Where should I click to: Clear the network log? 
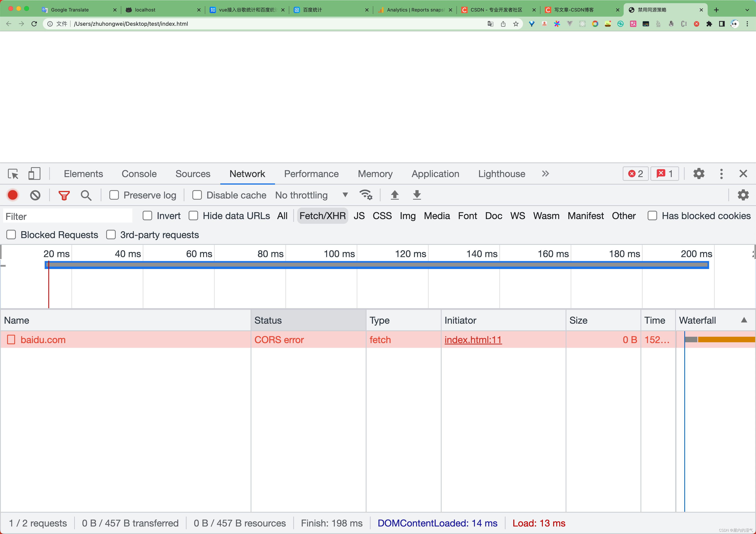[x=35, y=195]
